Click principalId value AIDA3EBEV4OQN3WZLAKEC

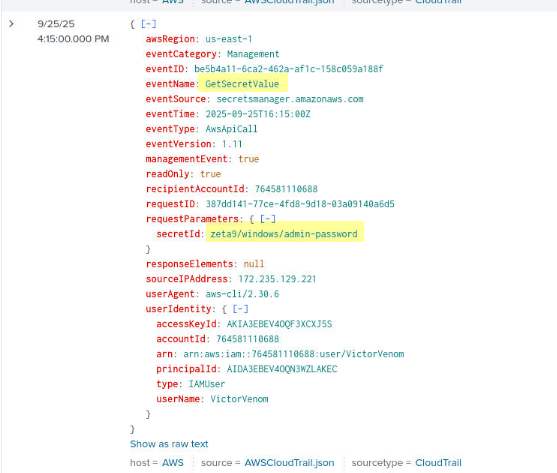(282, 369)
